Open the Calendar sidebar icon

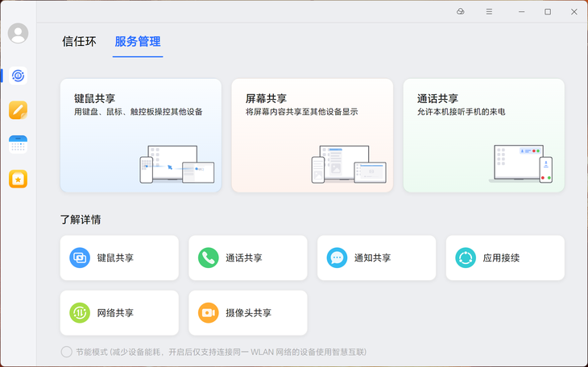[18, 144]
